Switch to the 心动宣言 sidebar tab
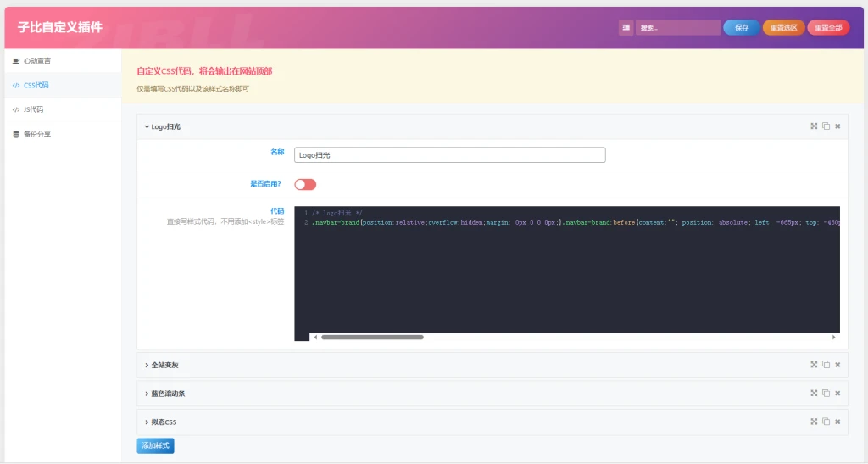 [36, 61]
